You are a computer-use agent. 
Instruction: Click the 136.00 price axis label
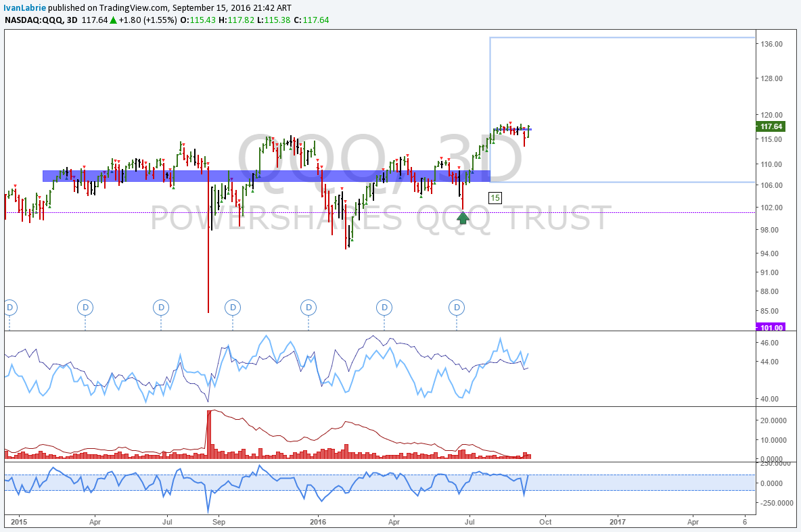771,44
